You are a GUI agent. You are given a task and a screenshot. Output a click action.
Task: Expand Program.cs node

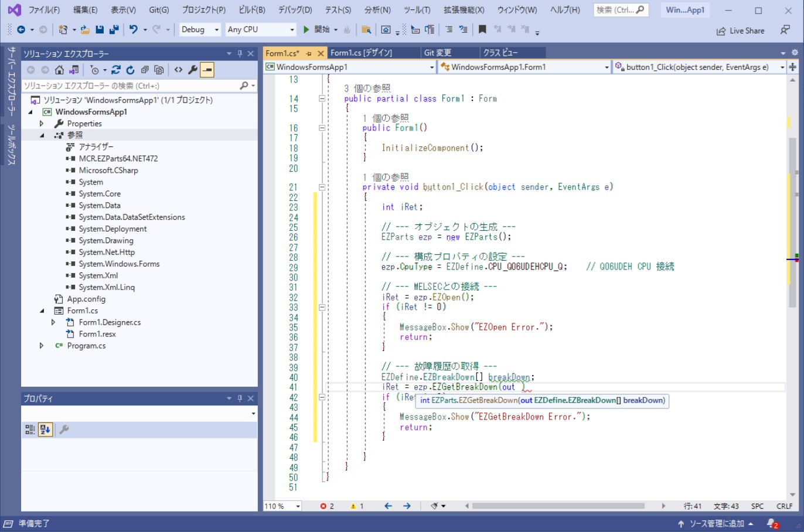click(x=42, y=346)
